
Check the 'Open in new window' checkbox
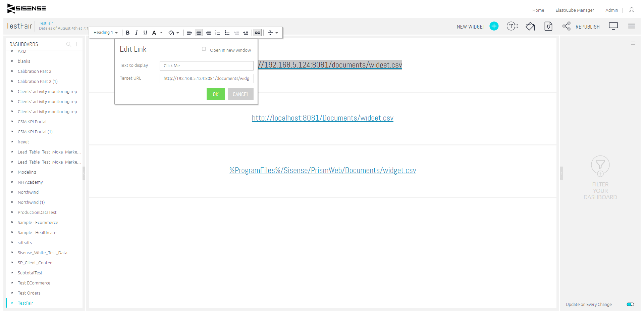(x=204, y=49)
